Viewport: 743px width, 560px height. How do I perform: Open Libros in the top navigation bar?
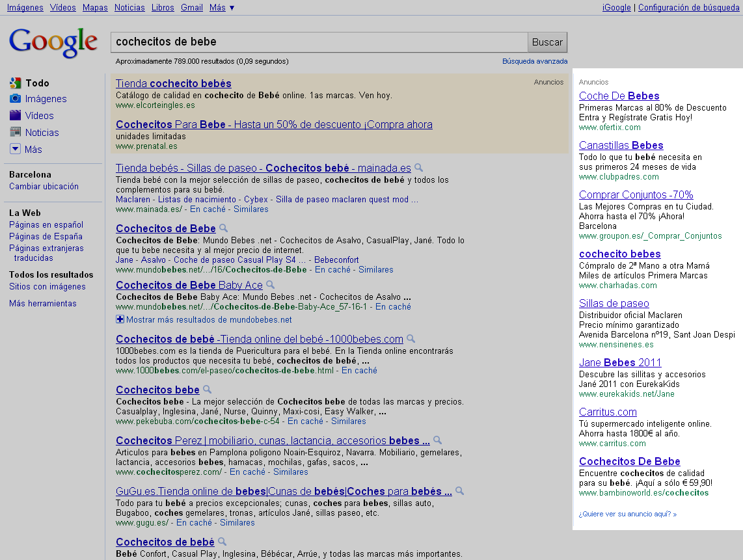point(163,8)
